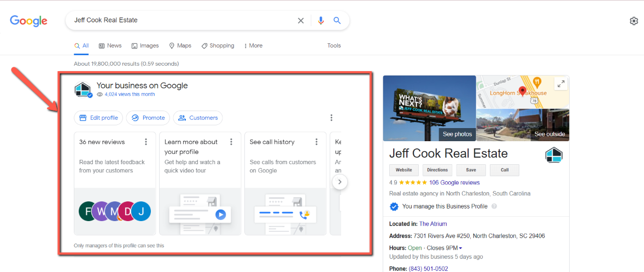Expand the map with fullscreen icon
The height and width of the screenshot is (272, 644).
[560, 84]
